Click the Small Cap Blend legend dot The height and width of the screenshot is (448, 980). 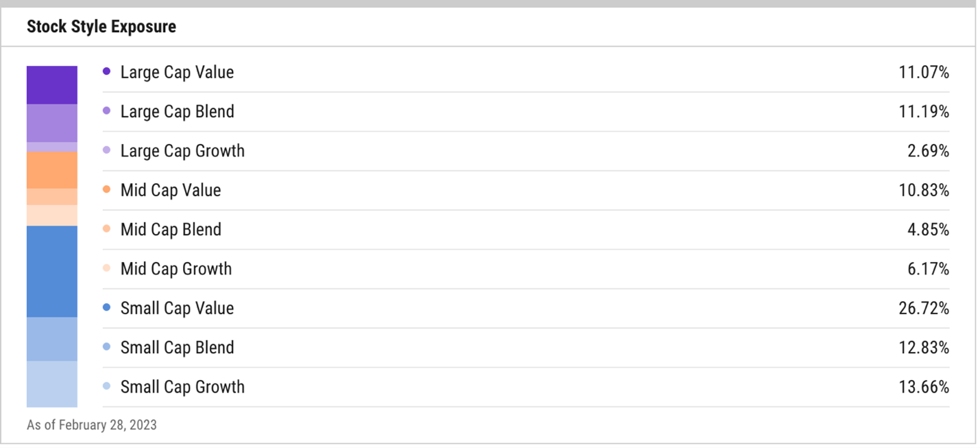[106, 347]
